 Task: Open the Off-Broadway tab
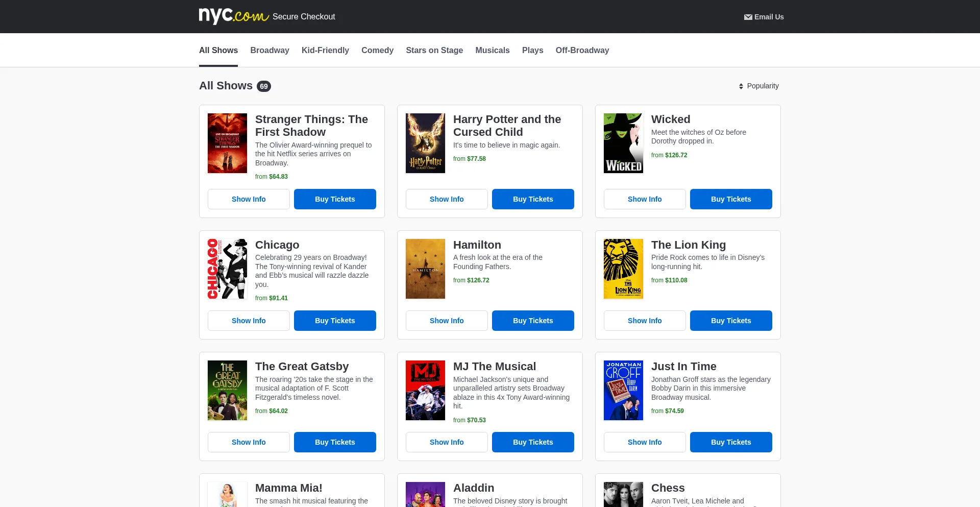pyautogui.click(x=582, y=50)
